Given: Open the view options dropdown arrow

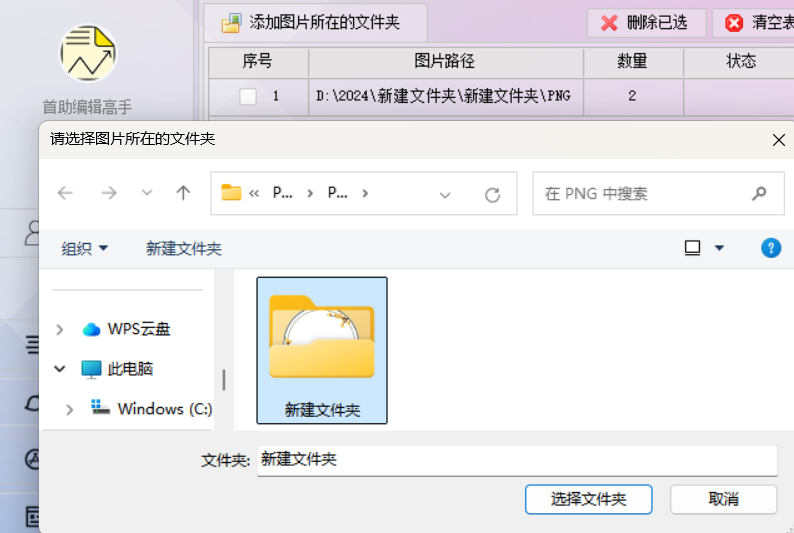Looking at the screenshot, I should click(719, 248).
